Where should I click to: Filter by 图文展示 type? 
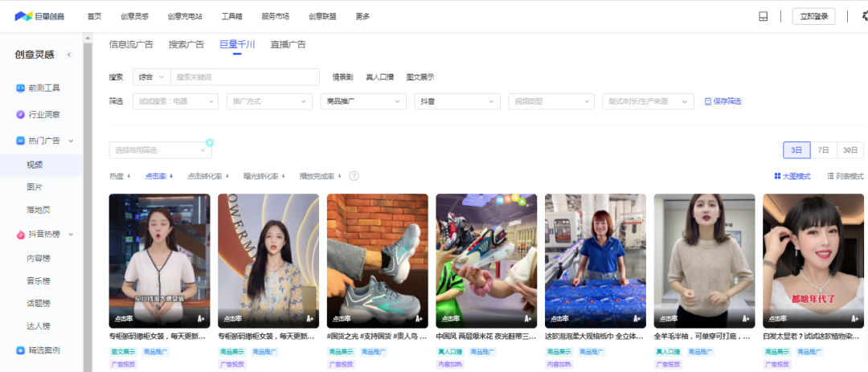[420, 77]
